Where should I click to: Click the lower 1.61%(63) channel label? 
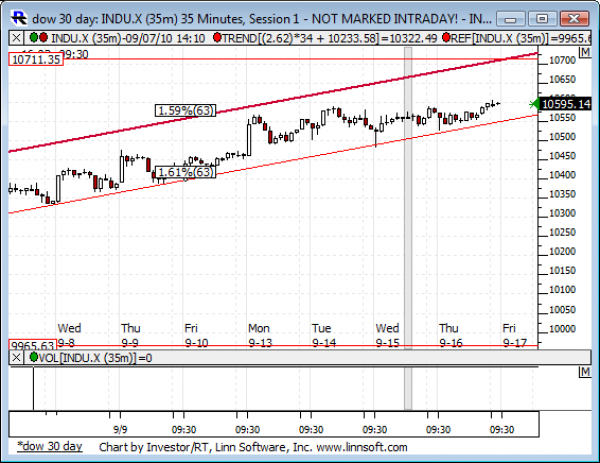186,172
